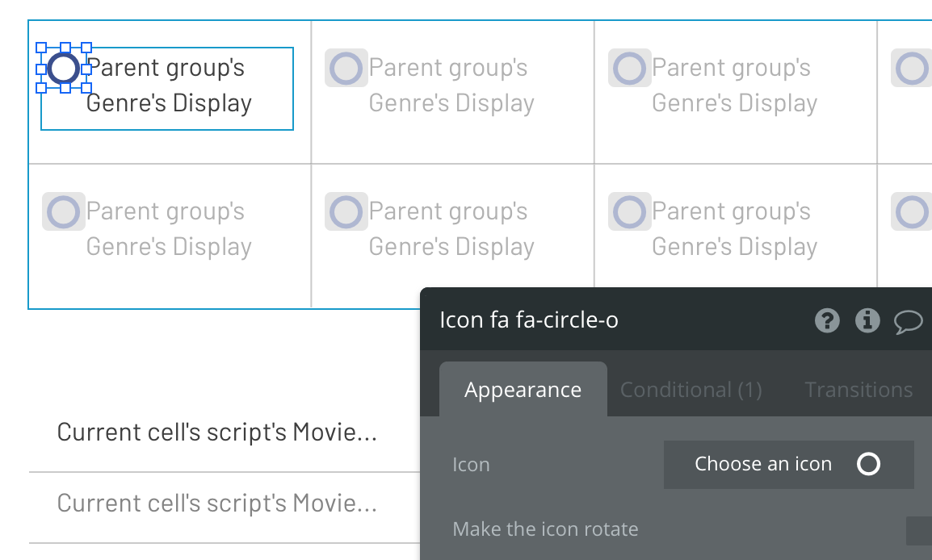
Task: Select Genre's Display text in second top cell
Action: 451,103
